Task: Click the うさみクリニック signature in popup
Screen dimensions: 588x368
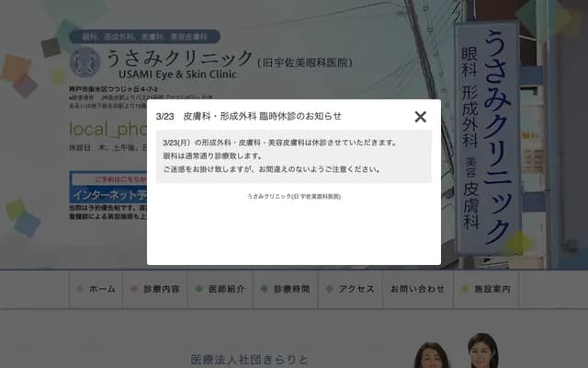Action: 294,197
